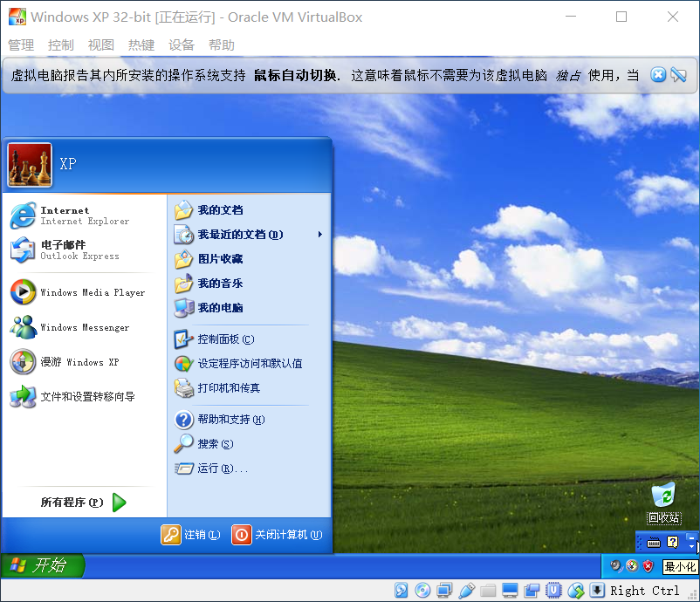
Task: Open Internet Explorer from the Start menu
Action: click(85, 215)
